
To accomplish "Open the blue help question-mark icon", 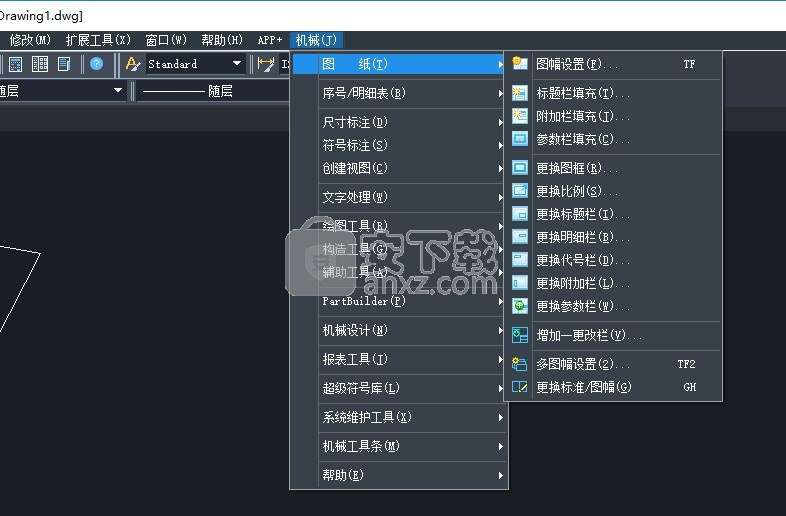I will (96, 64).
